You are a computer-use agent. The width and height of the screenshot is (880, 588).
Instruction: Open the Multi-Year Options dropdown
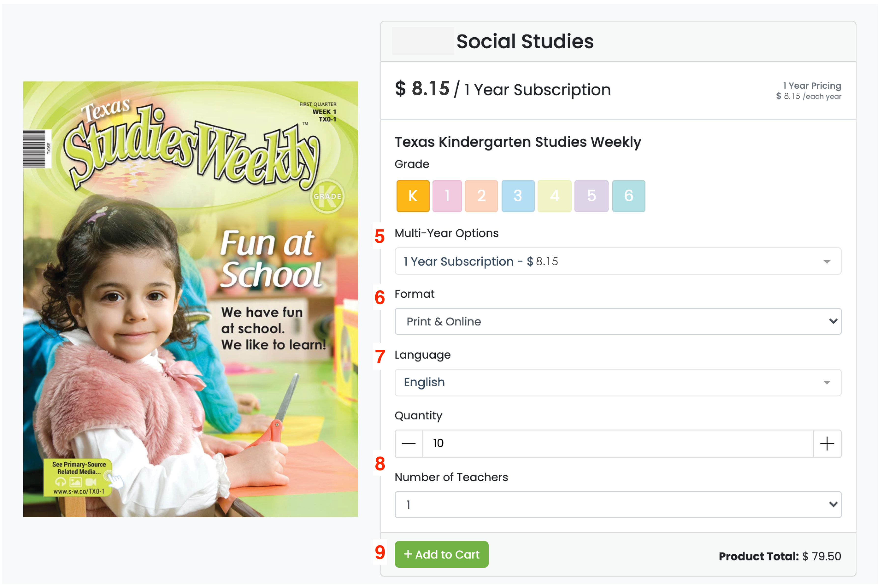point(618,261)
